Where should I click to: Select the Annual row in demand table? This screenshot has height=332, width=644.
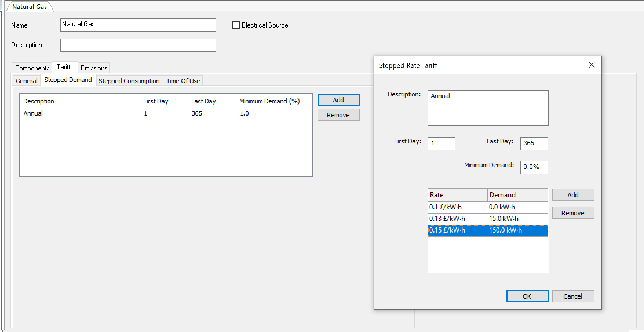point(165,113)
